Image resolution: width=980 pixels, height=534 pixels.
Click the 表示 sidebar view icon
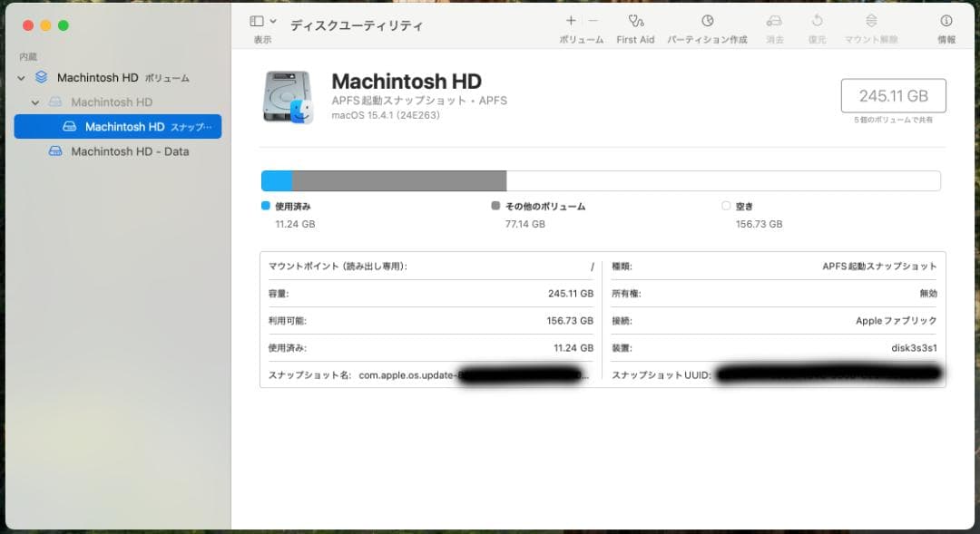pyautogui.click(x=257, y=19)
